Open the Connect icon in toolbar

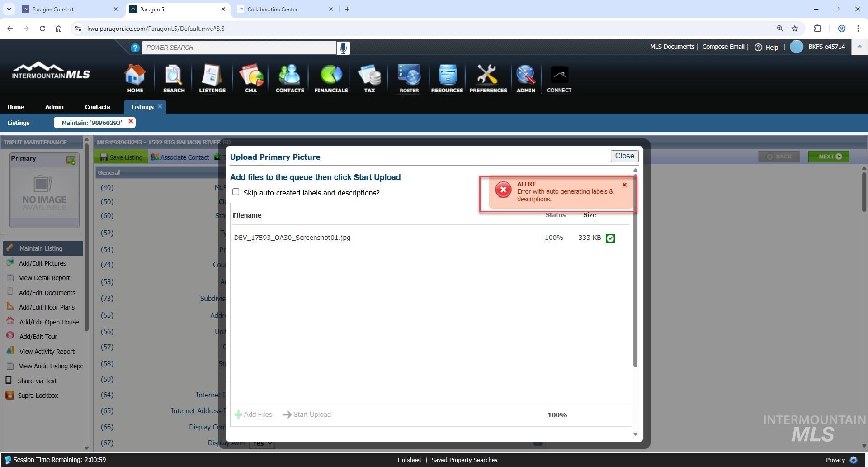559,78
